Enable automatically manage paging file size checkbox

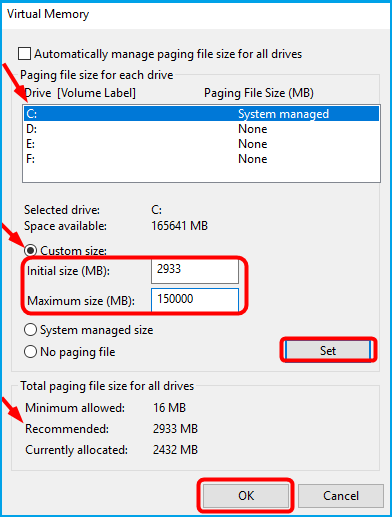(24, 54)
